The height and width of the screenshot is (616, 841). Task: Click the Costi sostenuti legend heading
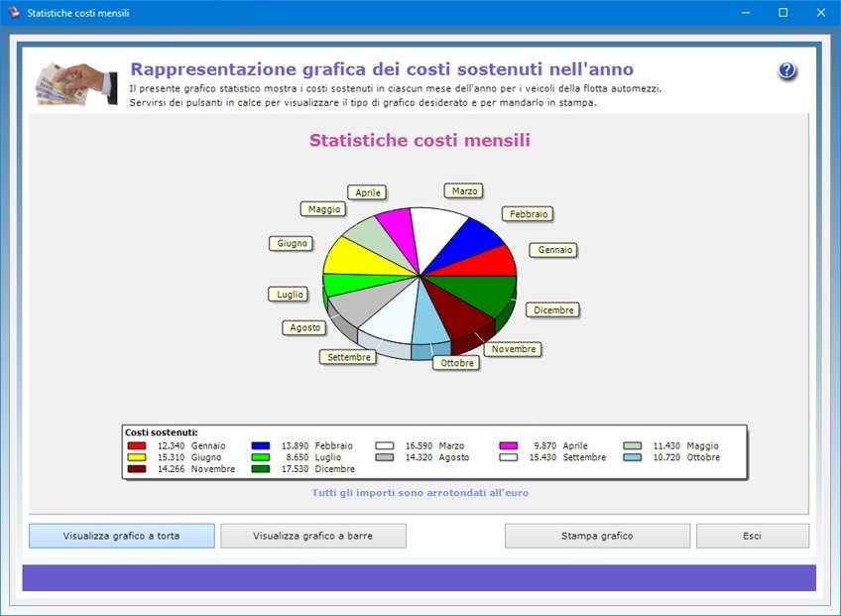pyautogui.click(x=161, y=432)
